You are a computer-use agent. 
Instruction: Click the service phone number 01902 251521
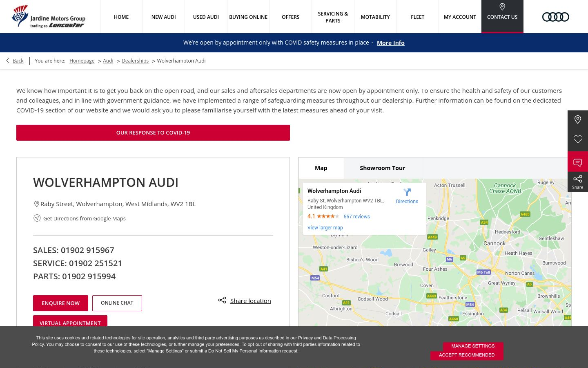tap(96, 263)
